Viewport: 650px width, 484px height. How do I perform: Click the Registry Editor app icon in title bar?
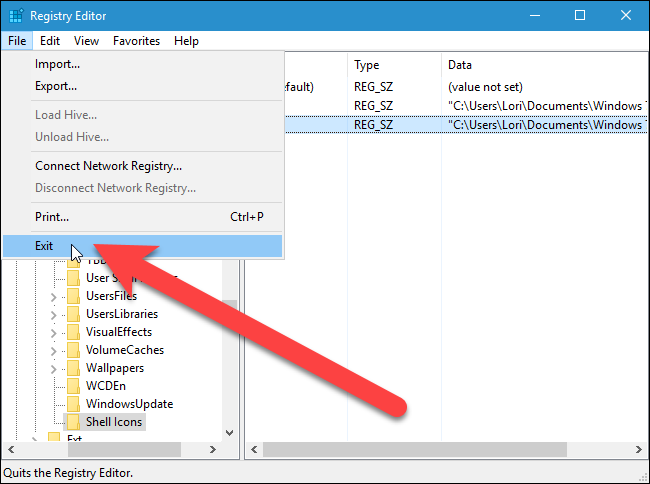tap(16, 16)
